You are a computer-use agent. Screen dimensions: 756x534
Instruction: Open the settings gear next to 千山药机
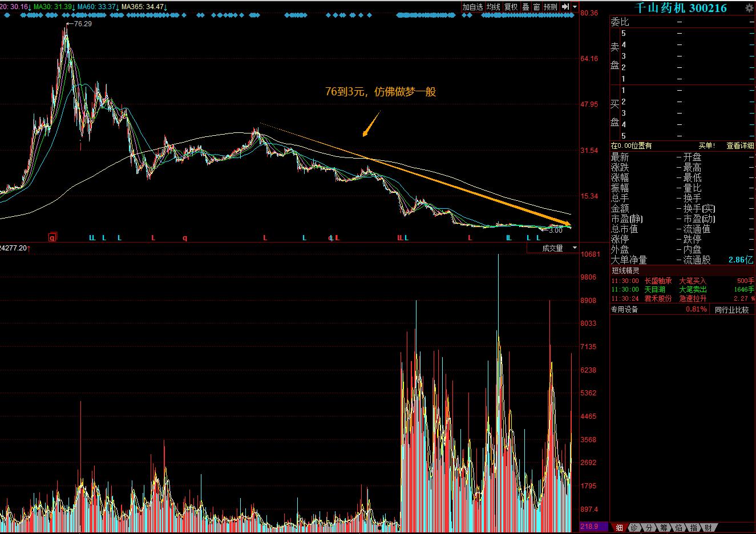(x=749, y=7)
